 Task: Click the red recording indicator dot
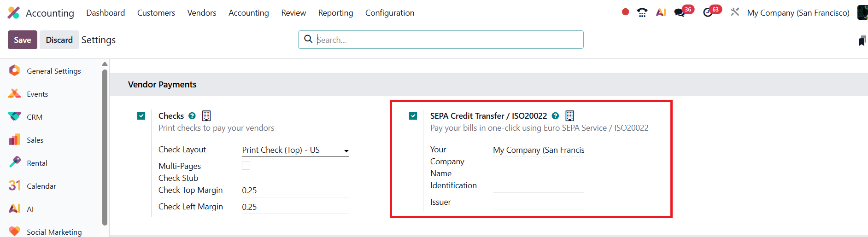pos(625,12)
